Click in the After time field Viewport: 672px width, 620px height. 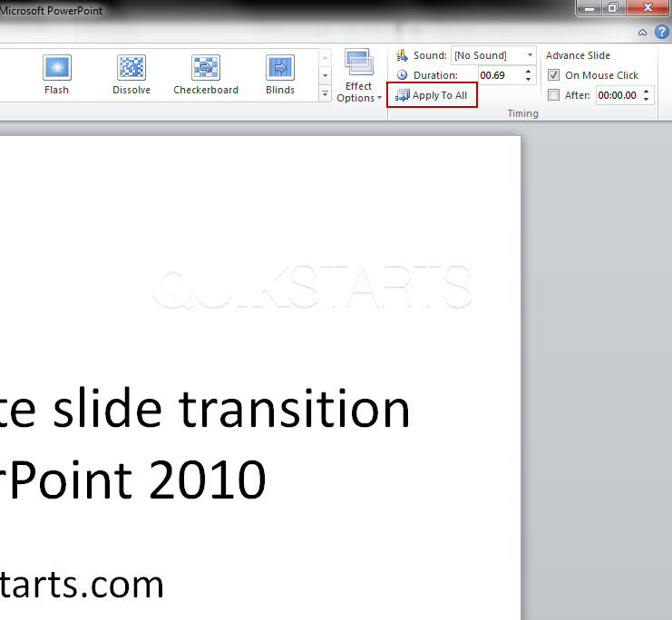[x=618, y=95]
